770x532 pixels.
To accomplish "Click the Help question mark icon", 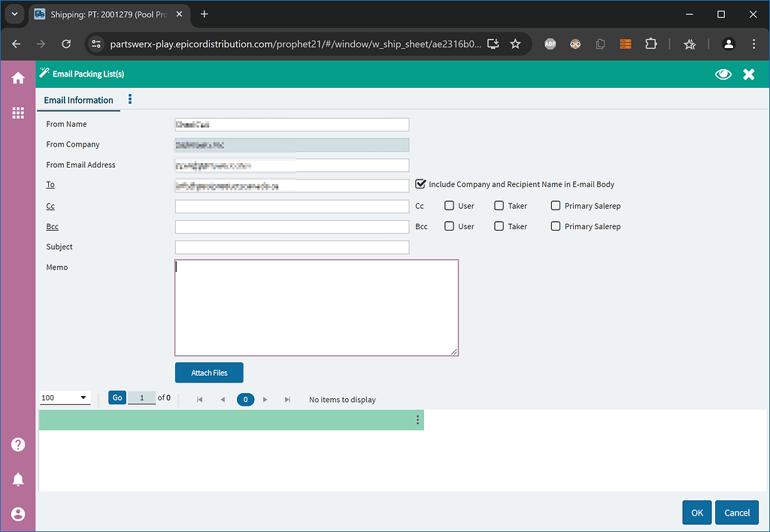I will point(17,444).
